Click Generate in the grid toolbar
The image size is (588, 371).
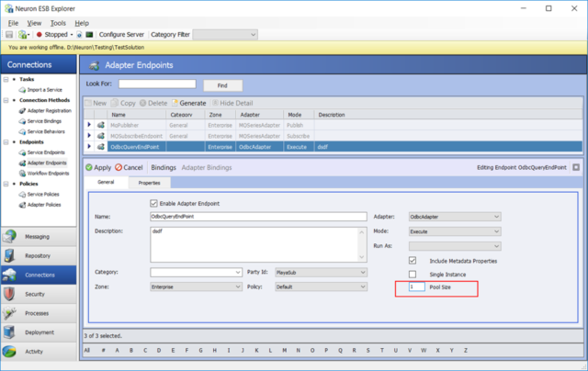click(x=189, y=103)
